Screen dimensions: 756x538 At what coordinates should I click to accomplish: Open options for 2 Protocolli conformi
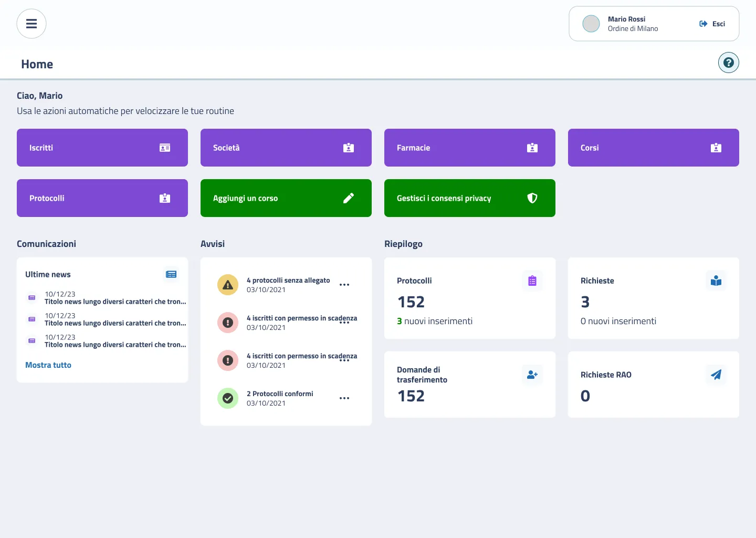[x=344, y=398]
